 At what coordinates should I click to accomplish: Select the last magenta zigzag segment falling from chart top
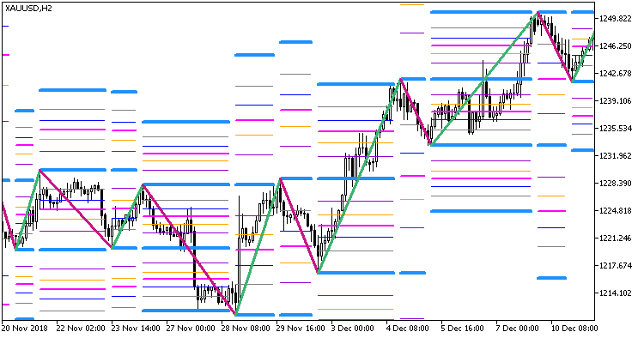coord(555,47)
